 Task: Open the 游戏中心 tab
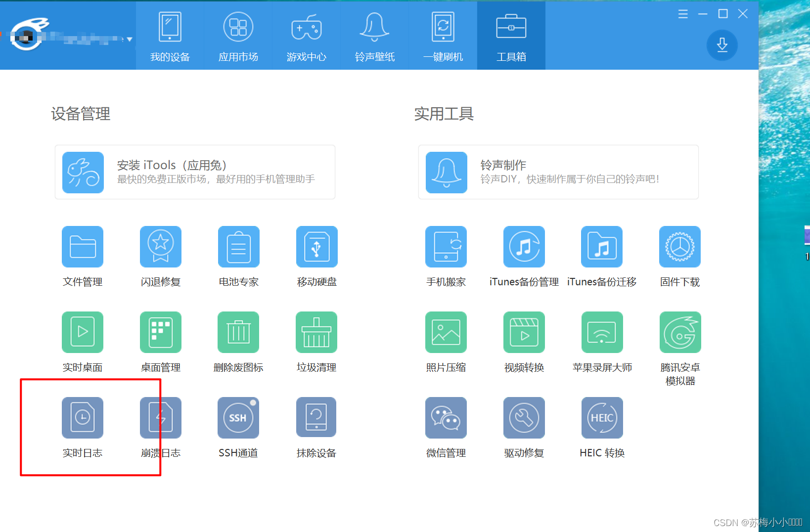coord(307,36)
